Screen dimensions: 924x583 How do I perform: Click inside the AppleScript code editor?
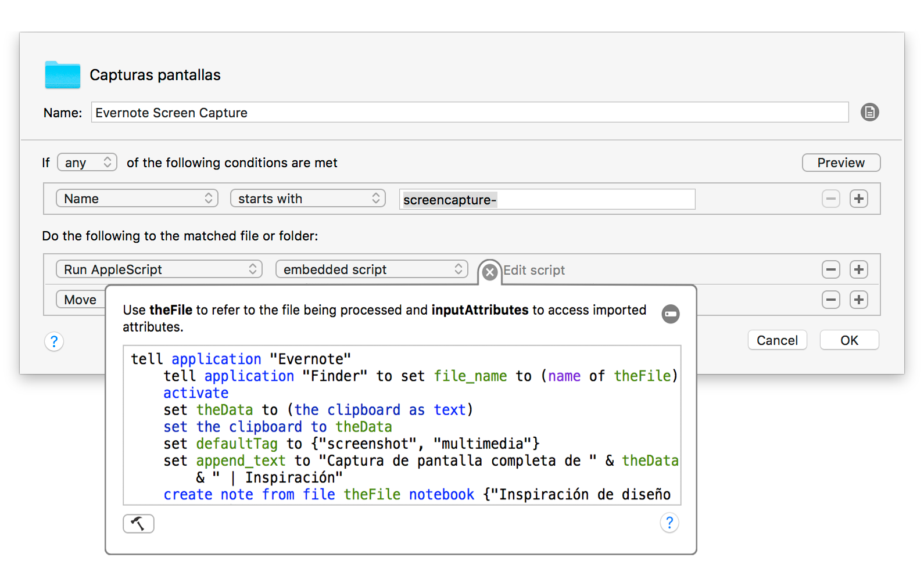402,425
